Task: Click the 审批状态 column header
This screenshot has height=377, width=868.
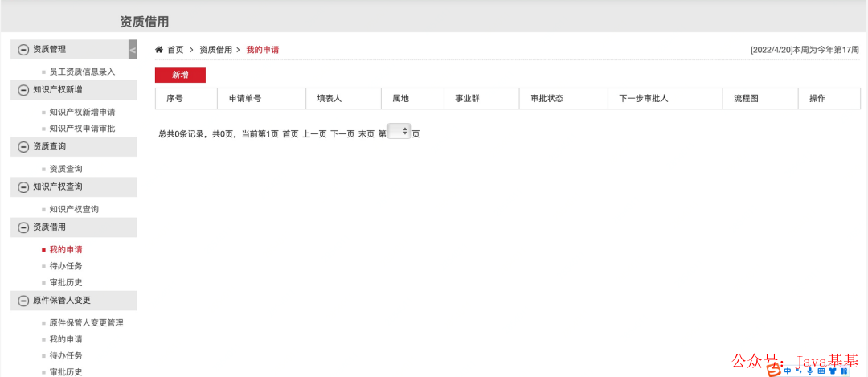Action: click(x=563, y=99)
